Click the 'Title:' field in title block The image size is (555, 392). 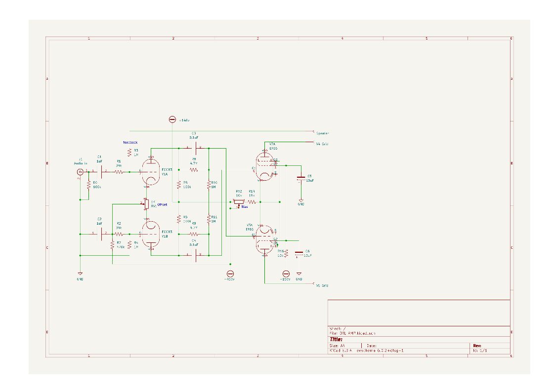(336, 339)
